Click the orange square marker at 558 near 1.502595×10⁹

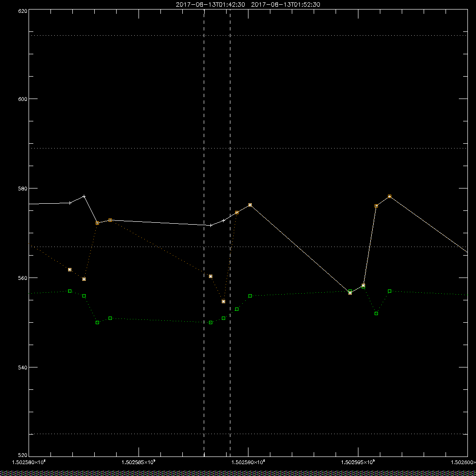pos(363,285)
